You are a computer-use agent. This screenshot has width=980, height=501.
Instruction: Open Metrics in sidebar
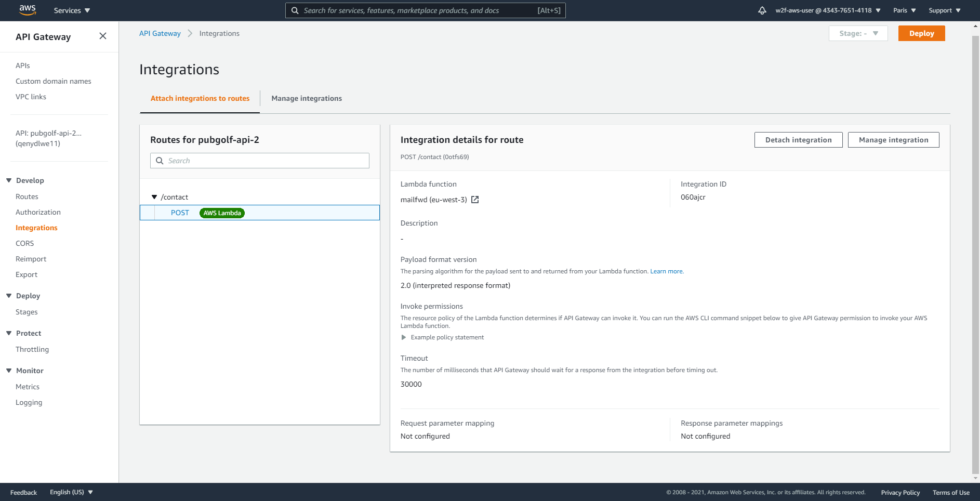[28, 387]
